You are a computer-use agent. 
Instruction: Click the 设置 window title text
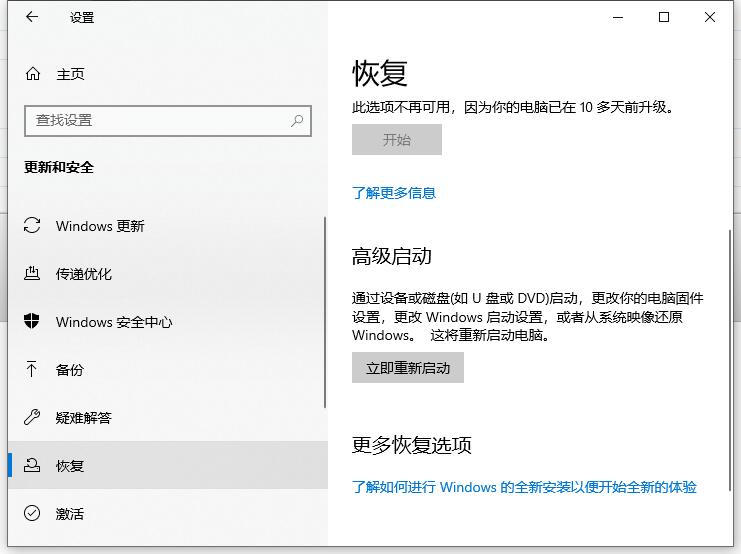click(82, 17)
